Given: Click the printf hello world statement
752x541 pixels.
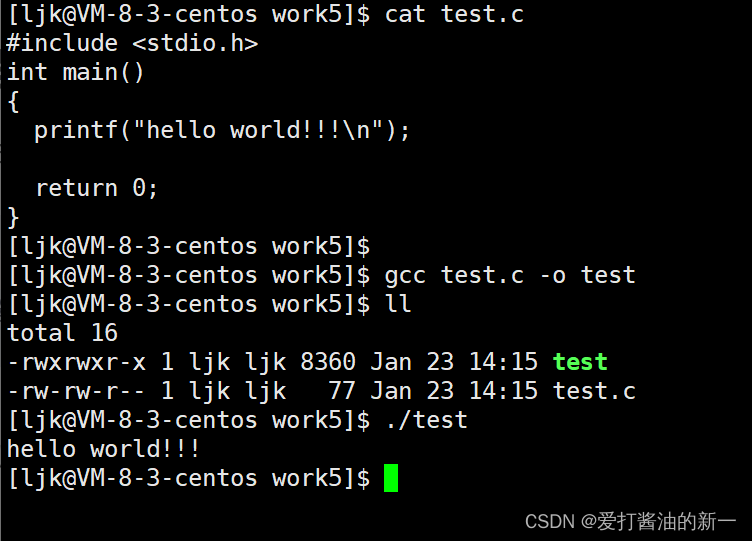Looking at the screenshot, I should coord(222,130).
